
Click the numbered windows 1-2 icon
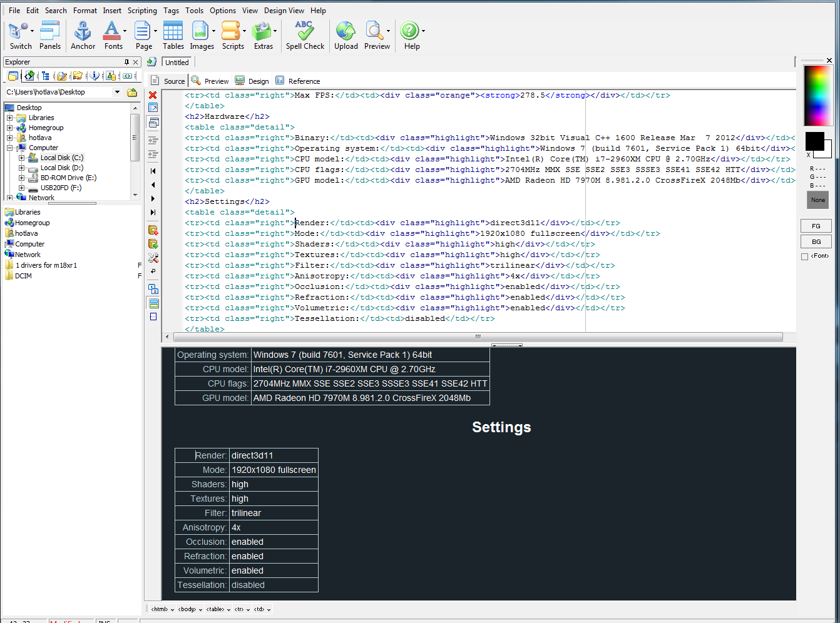[153, 289]
